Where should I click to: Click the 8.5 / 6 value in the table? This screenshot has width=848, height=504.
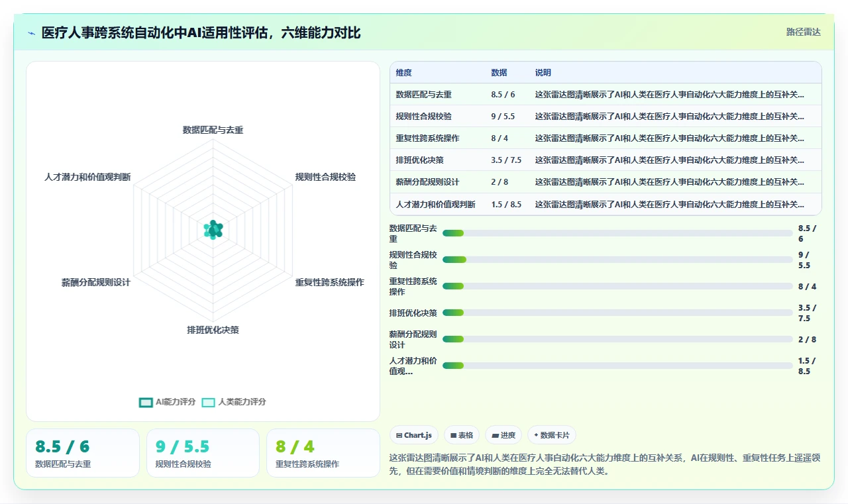coord(503,95)
